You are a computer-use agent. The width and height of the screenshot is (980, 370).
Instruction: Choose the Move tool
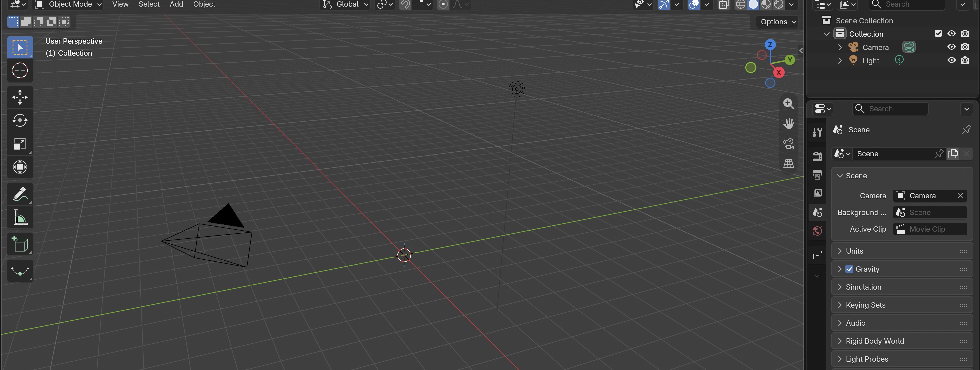(20, 97)
